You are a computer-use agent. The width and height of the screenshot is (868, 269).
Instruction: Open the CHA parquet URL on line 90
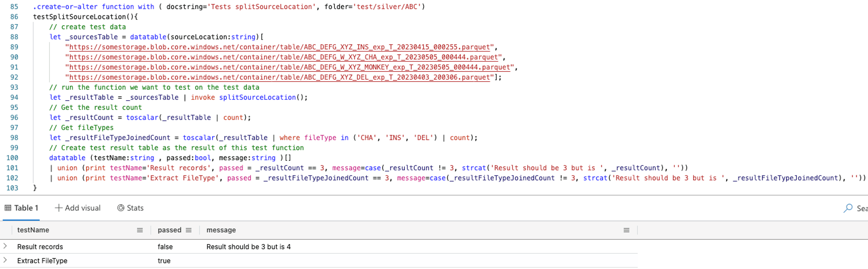pyautogui.click(x=283, y=57)
